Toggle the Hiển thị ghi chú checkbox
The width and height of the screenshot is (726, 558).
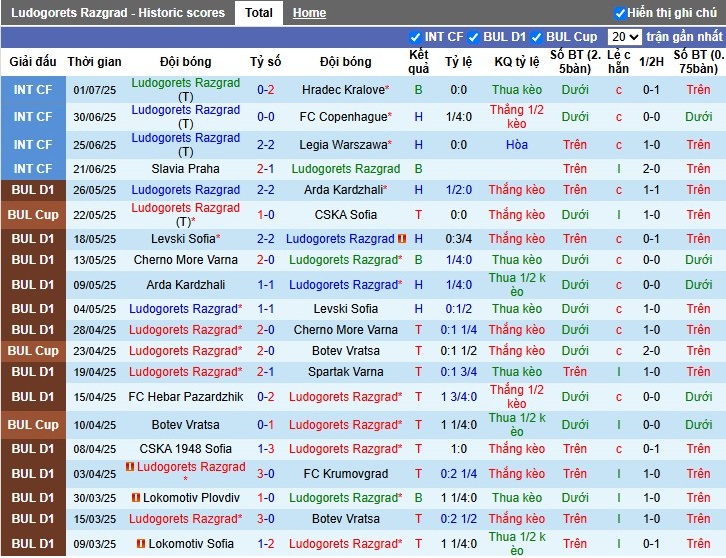[620, 13]
